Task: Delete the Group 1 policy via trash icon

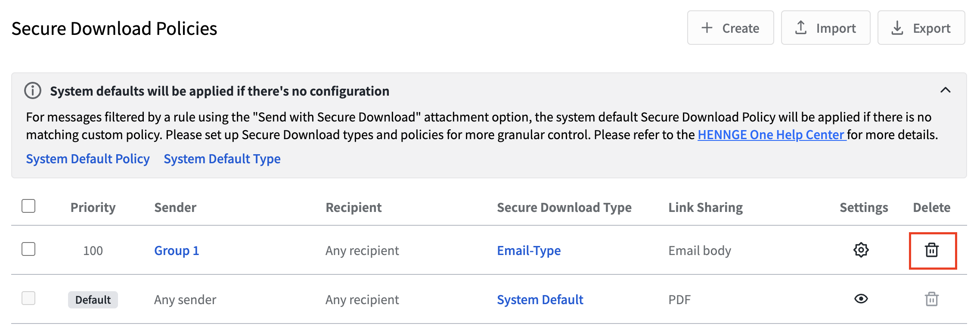Action: [x=932, y=250]
